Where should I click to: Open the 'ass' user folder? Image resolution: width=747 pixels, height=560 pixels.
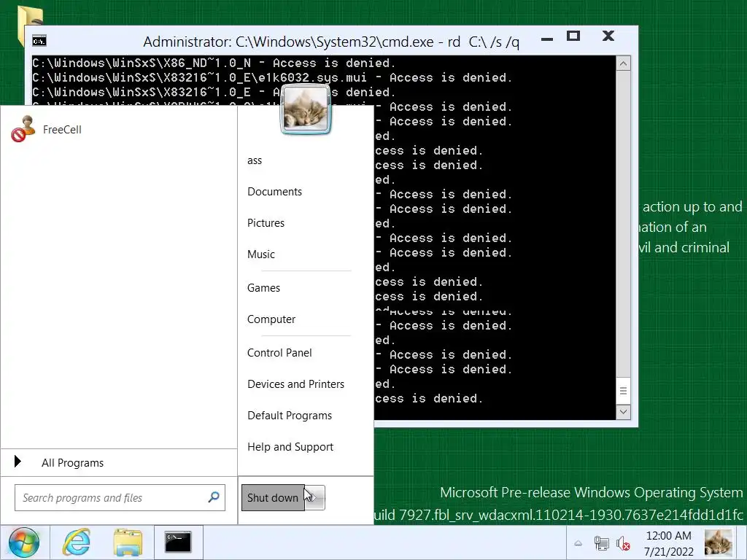point(255,160)
